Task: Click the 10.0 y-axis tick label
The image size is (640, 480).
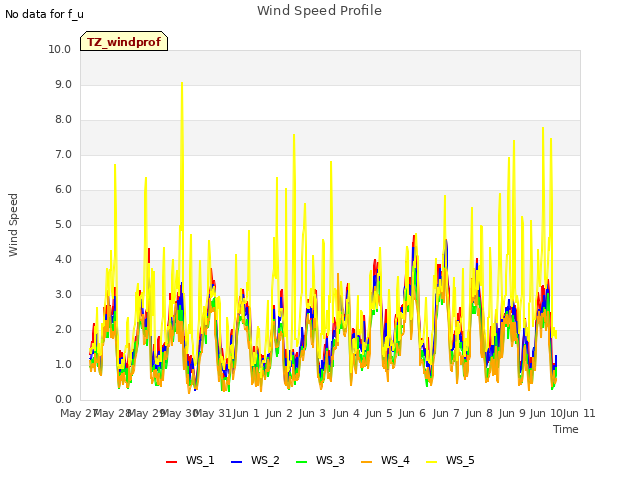Action: click(x=60, y=49)
